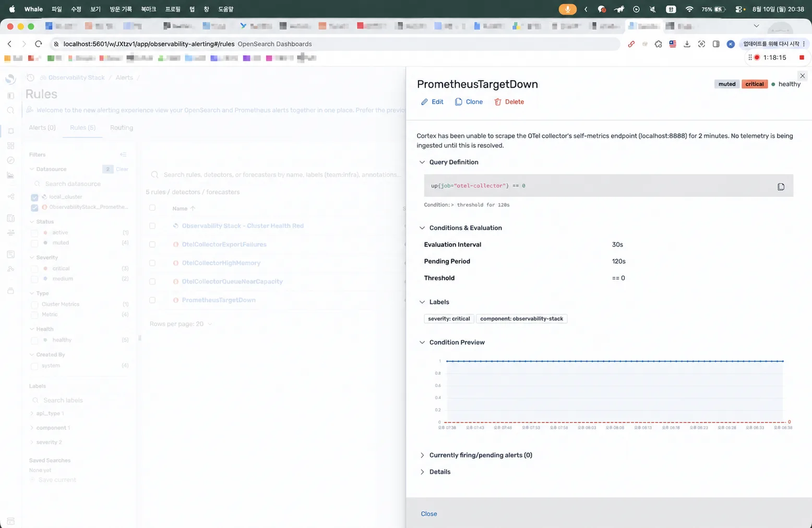The height and width of the screenshot is (528, 812).
Task: Open the OtelCollectorQueueNearCapacity rule
Action: click(232, 281)
